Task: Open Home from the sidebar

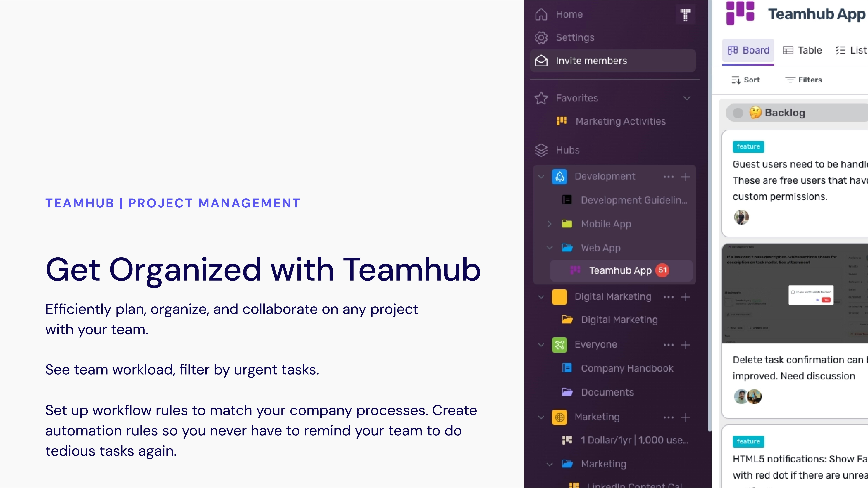Action: (x=569, y=14)
